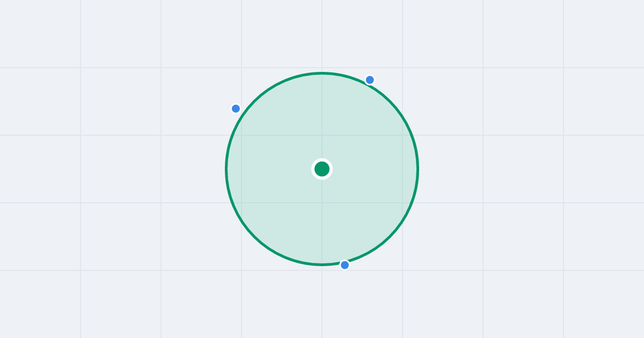Click the white ring around the green center point
Screen dimensions: 644x338
pyautogui.click(x=322, y=160)
